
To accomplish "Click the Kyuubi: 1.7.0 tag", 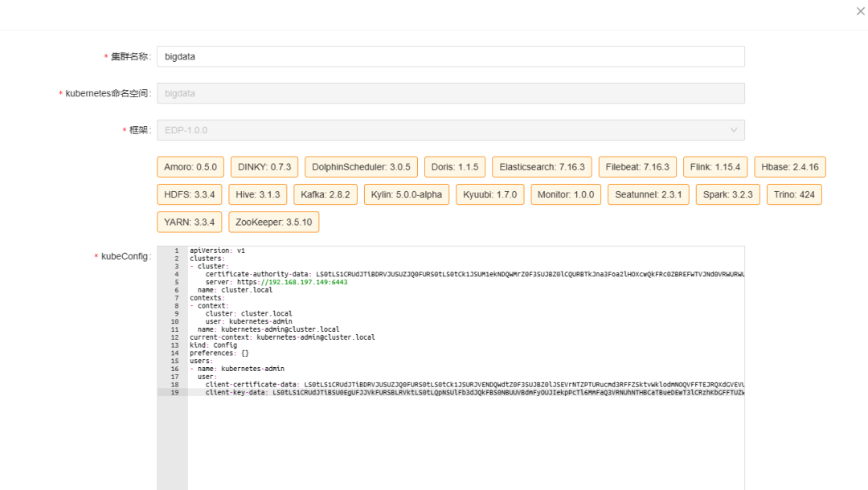I will [489, 194].
